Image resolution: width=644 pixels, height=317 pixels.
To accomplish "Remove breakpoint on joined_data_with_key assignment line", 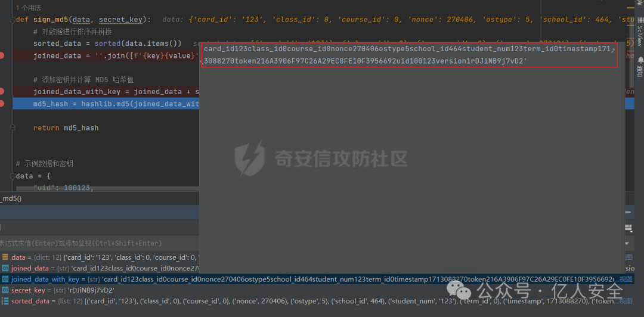I will [2, 91].
